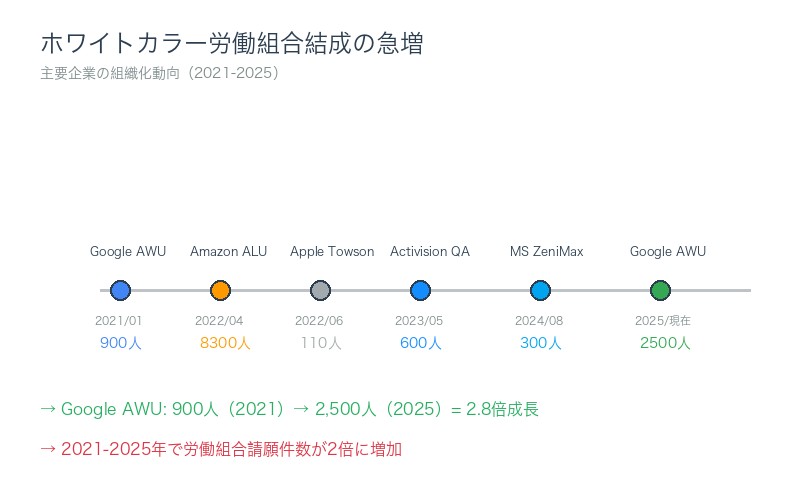Click the green Google AWU 2.8倍成長 summary line
This screenshot has width=800, height=500.
(x=289, y=409)
